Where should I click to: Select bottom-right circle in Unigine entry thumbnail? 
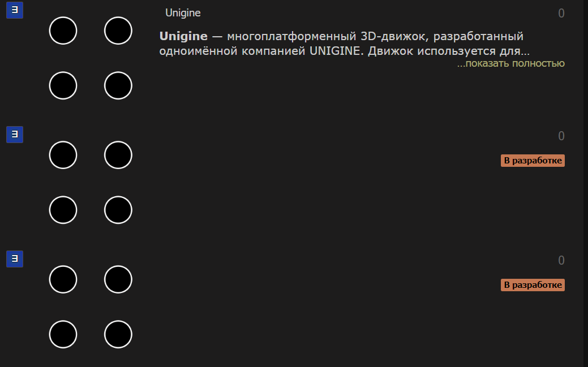[118, 85]
